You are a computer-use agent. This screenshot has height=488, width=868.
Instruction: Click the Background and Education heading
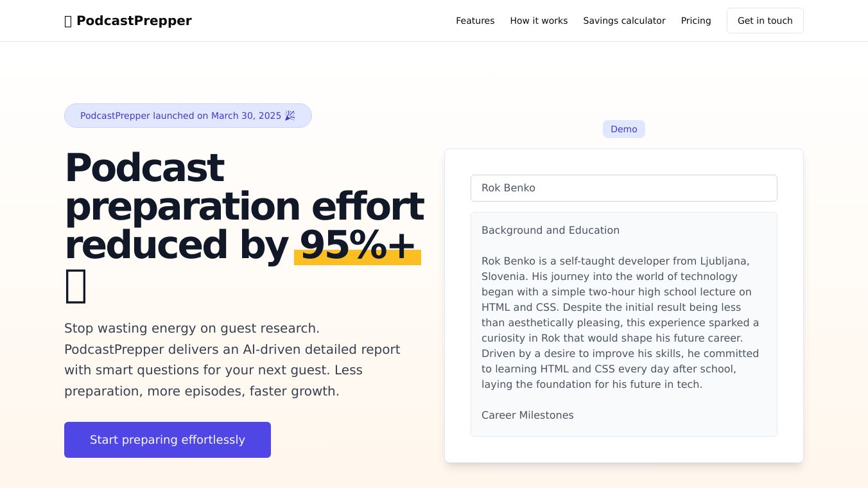(550, 230)
